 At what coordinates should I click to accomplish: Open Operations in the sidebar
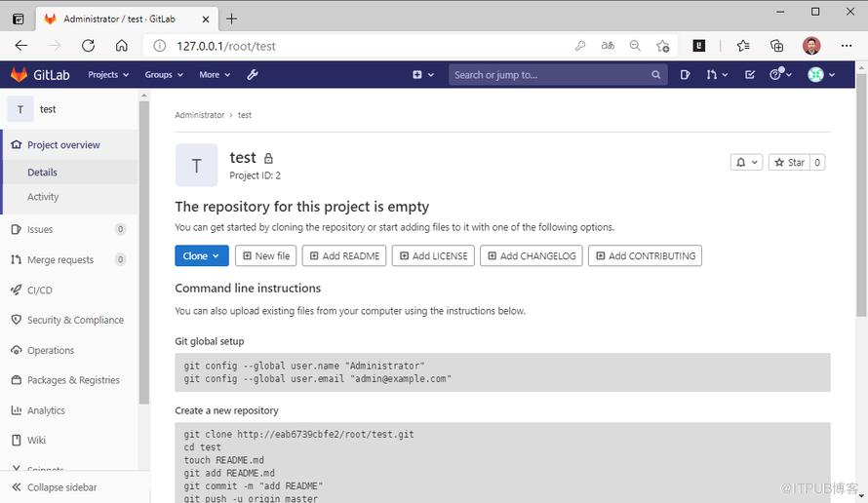[x=68, y=350]
